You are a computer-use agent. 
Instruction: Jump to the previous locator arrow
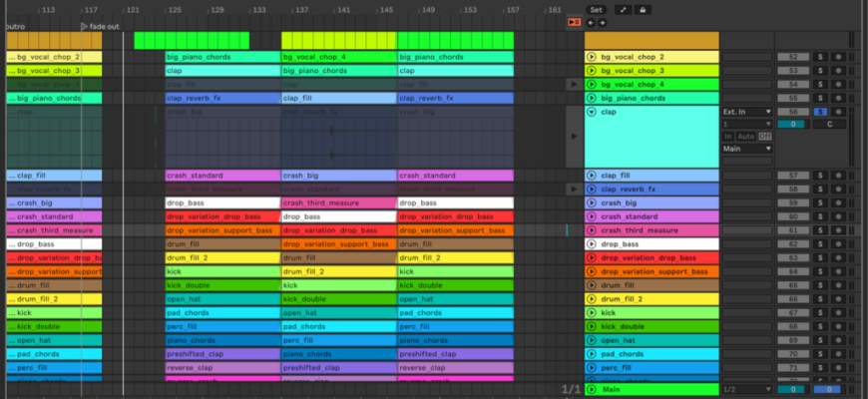[590, 22]
